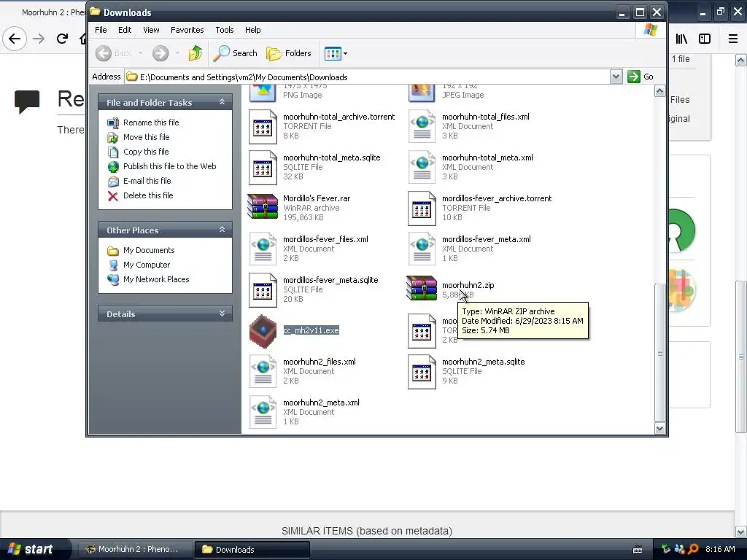
Task: Open Back button history dropdown arrow
Action: 141,53
